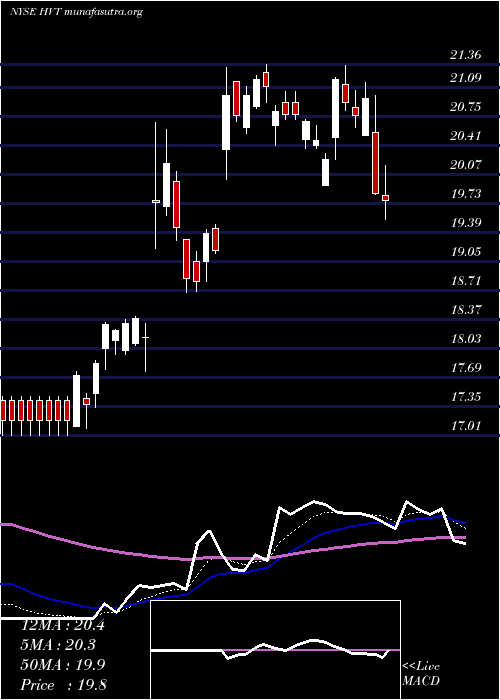Click the 21.36 price axis label
The width and height of the screenshot is (500, 700).
click(466, 55)
